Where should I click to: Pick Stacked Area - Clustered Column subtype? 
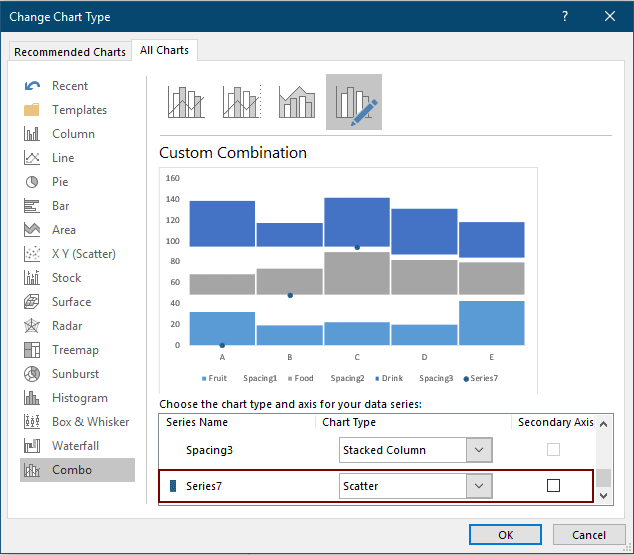pyautogui.click(x=297, y=102)
